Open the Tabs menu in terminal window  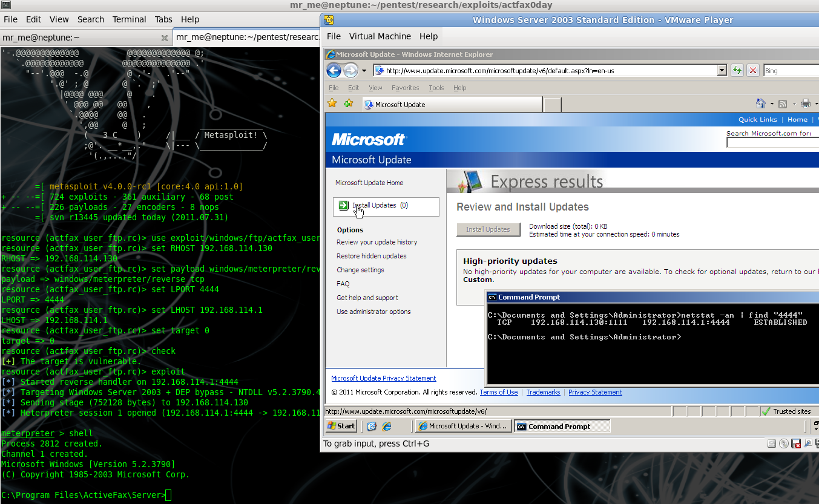tap(163, 19)
